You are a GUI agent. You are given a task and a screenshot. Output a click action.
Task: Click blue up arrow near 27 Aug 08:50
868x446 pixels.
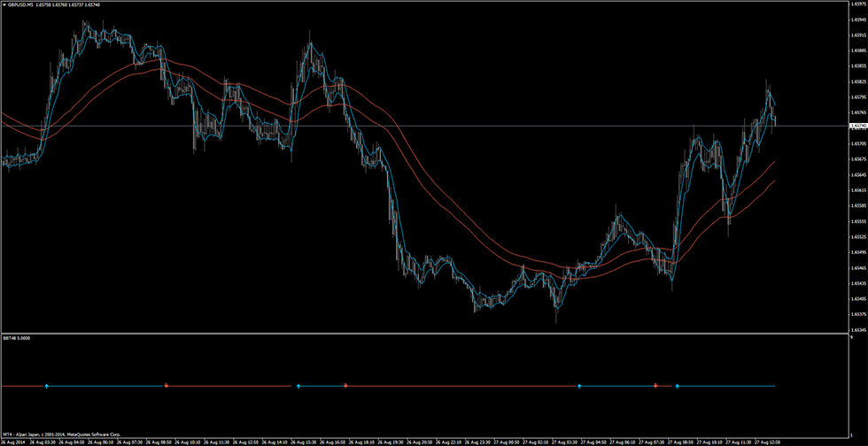coord(678,386)
